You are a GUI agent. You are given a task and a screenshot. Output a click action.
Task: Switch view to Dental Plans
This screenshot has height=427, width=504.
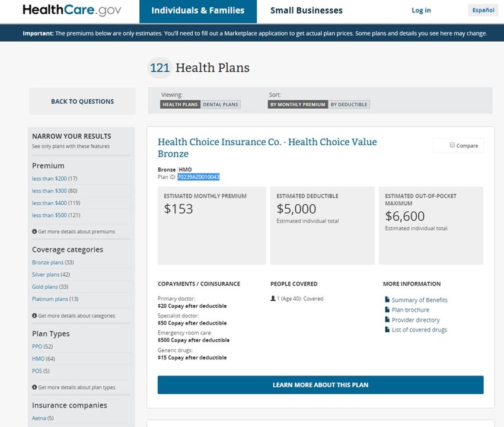[221, 104]
